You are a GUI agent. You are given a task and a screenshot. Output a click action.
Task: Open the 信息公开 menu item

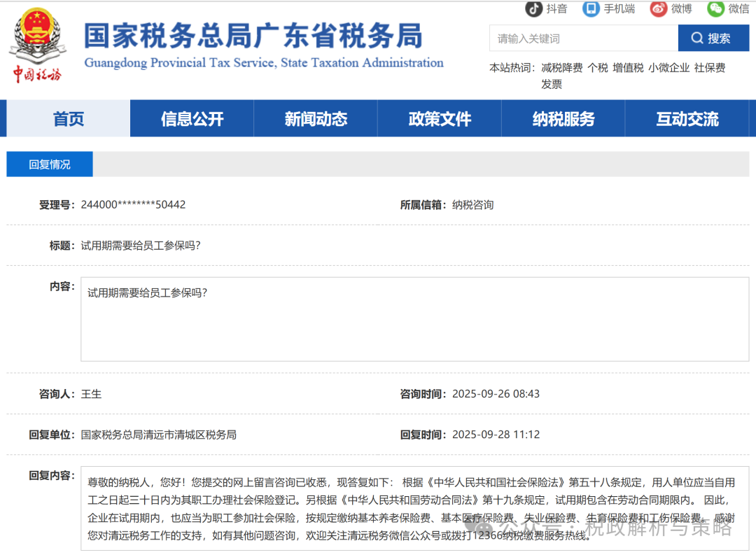coord(192,119)
